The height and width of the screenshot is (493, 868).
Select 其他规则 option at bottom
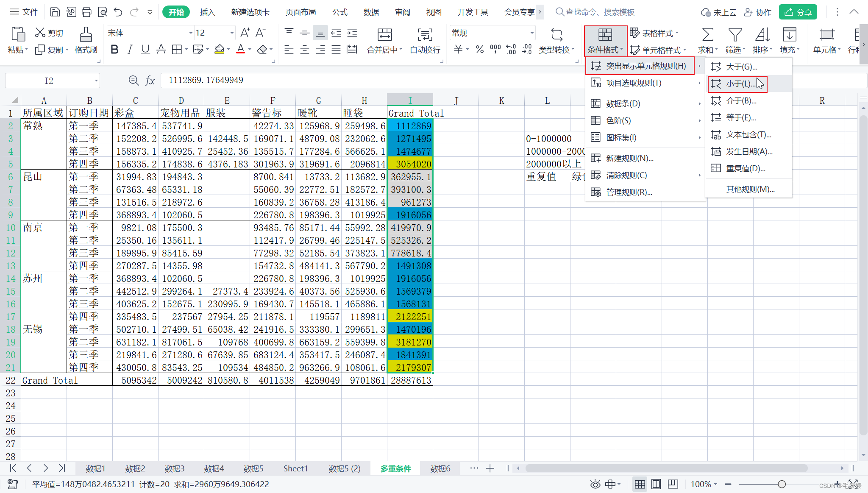[x=749, y=189]
